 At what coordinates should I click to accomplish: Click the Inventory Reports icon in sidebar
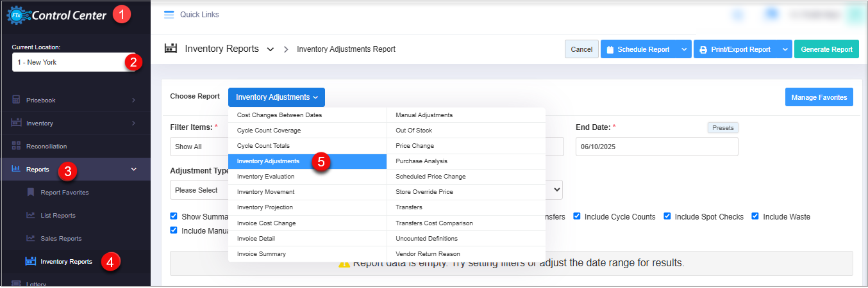pyautogui.click(x=31, y=261)
